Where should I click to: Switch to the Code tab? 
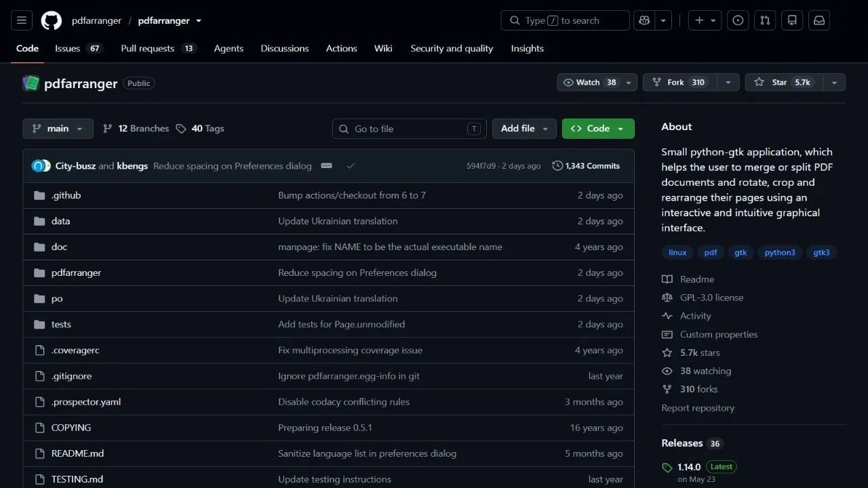[28, 49]
